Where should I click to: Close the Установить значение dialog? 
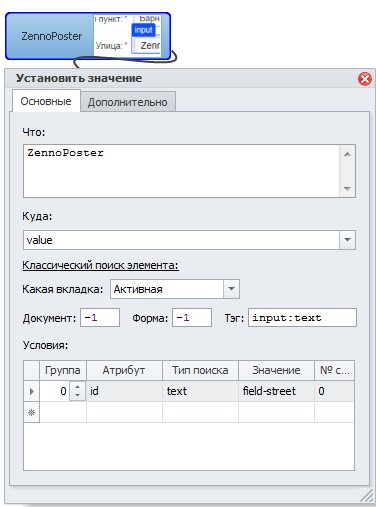click(365, 79)
